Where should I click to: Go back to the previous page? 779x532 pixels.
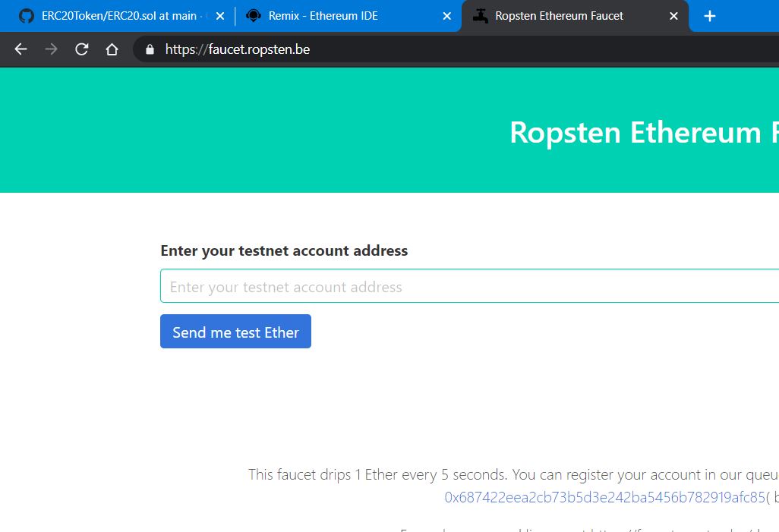pyautogui.click(x=20, y=49)
